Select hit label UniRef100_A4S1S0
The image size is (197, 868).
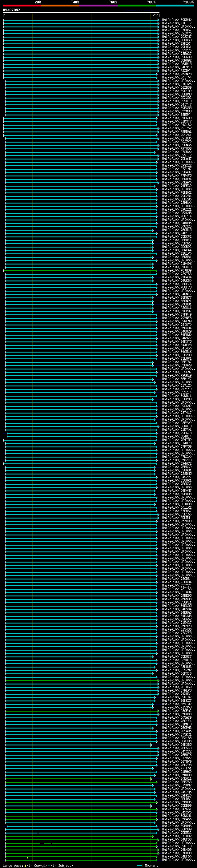[177, 125]
